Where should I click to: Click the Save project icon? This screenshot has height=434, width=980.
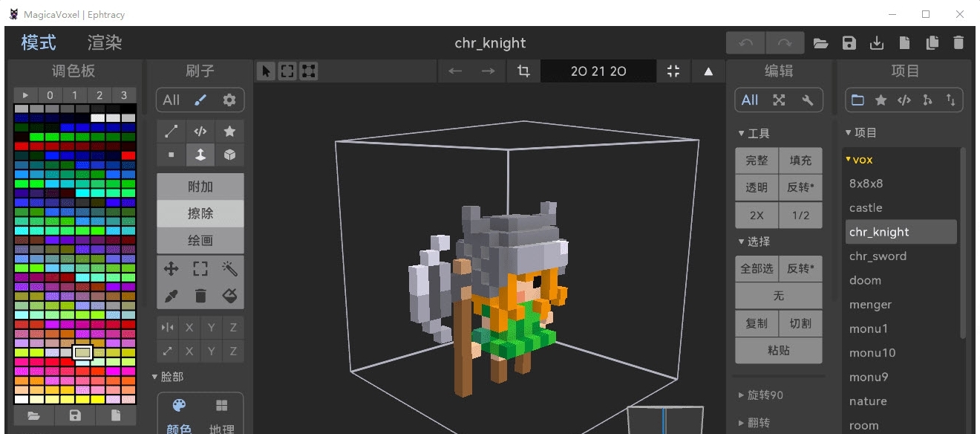pyautogui.click(x=849, y=43)
